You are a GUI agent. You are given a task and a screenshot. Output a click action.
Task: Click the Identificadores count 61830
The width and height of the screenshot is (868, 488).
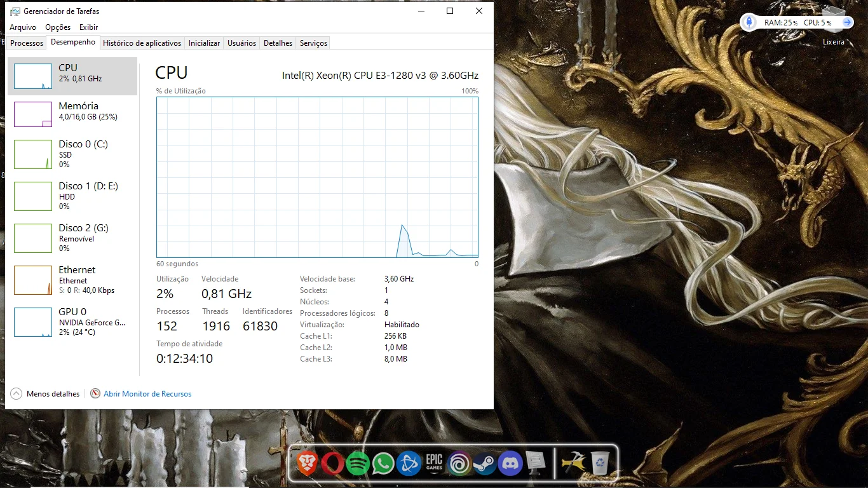point(261,326)
